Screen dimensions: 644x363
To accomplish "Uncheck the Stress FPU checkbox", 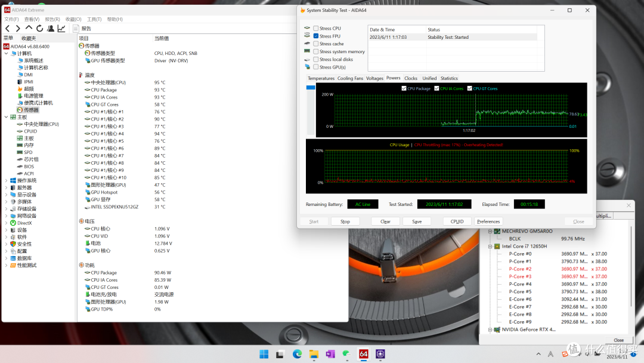I will point(316,36).
